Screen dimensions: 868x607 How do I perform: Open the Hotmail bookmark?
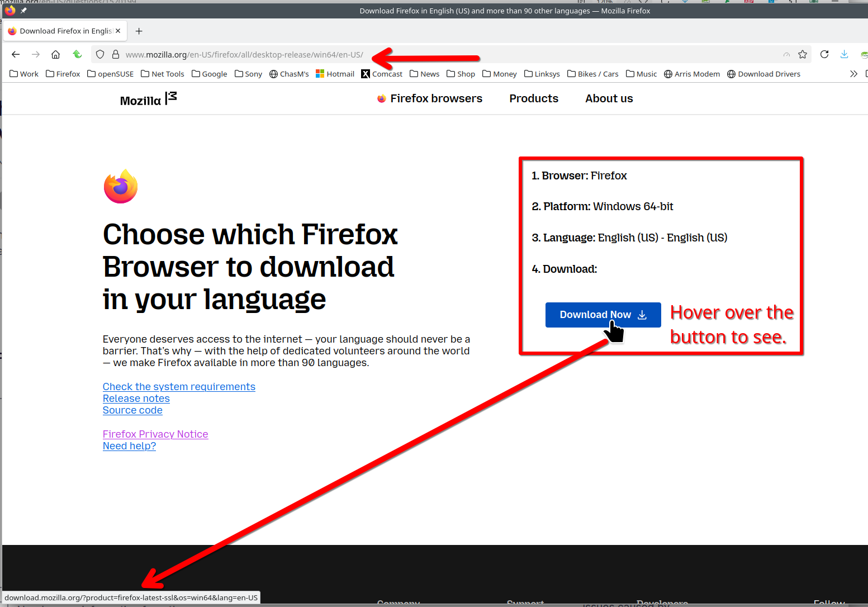coord(335,74)
